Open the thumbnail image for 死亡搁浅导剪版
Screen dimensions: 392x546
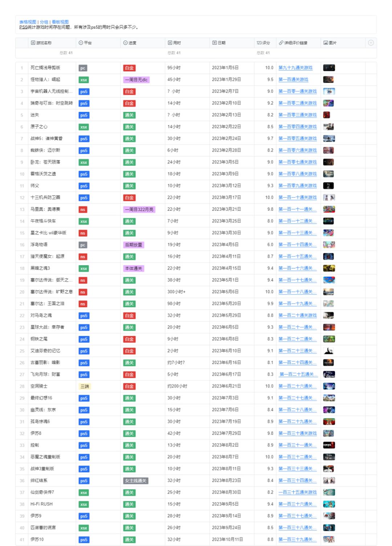[329, 68]
